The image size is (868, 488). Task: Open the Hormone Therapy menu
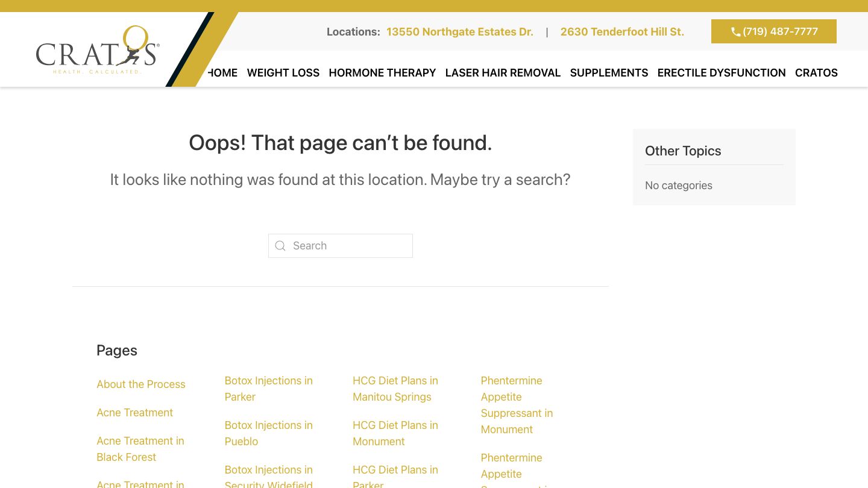382,73
